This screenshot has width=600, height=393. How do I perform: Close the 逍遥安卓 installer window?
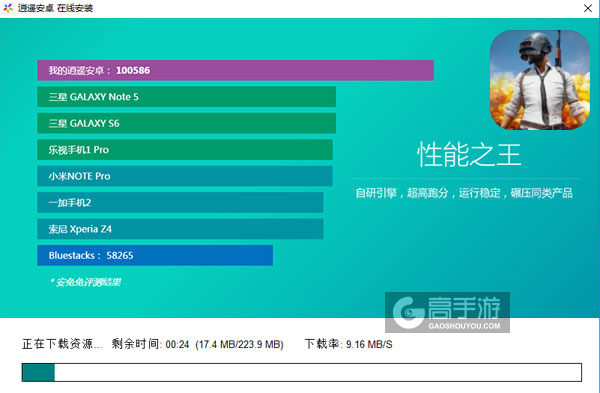pos(588,8)
